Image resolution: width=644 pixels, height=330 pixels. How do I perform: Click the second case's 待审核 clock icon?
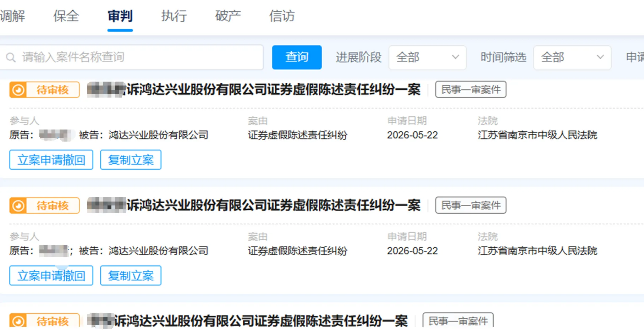pos(18,205)
